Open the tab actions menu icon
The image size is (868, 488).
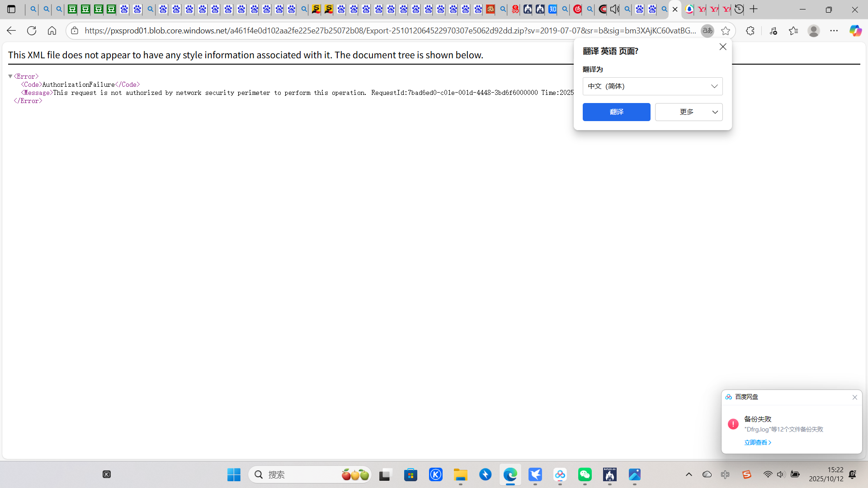click(x=12, y=9)
